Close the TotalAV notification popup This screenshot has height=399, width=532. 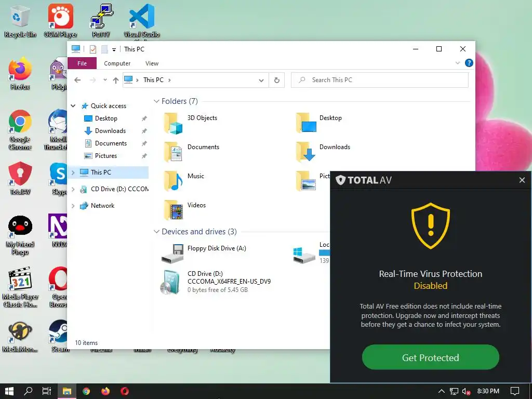tap(522, 180)
